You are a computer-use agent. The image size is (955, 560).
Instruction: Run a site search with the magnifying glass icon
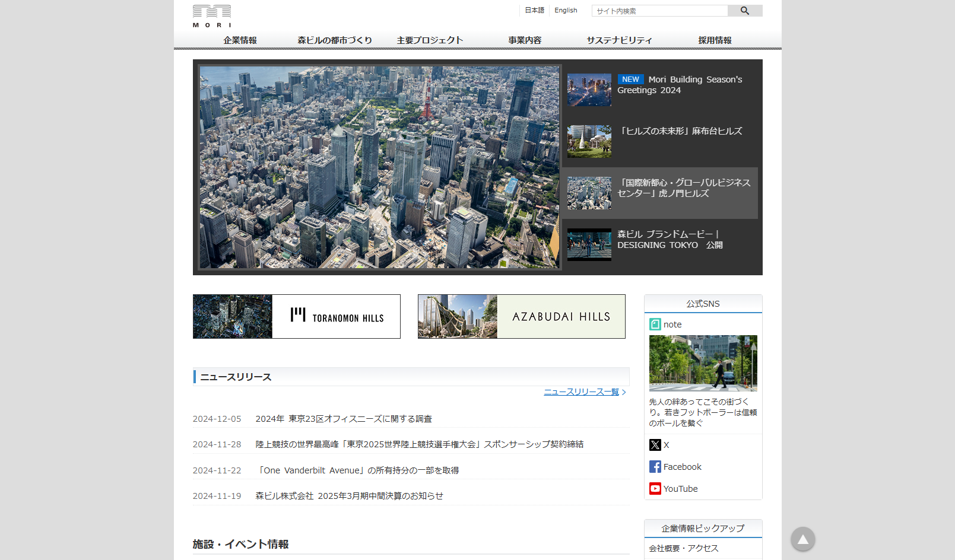(745, 10)
